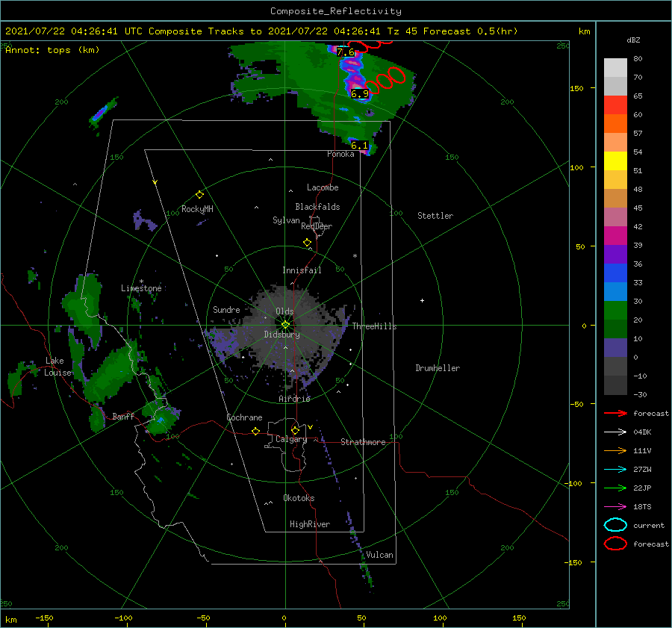Click the Drumheller town label
Viewport: 672px width, 628px height.
click(x=438, y=368)
